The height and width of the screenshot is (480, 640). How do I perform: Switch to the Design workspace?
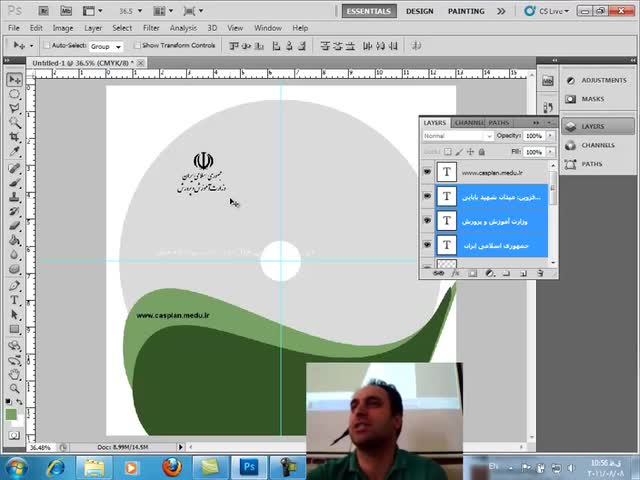coord(420,11)
